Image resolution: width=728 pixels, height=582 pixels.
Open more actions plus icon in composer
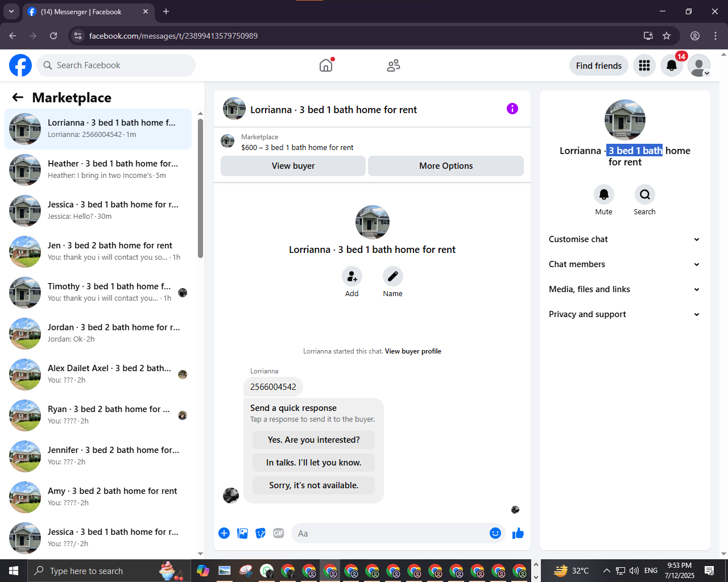click(x=224, y=533)
